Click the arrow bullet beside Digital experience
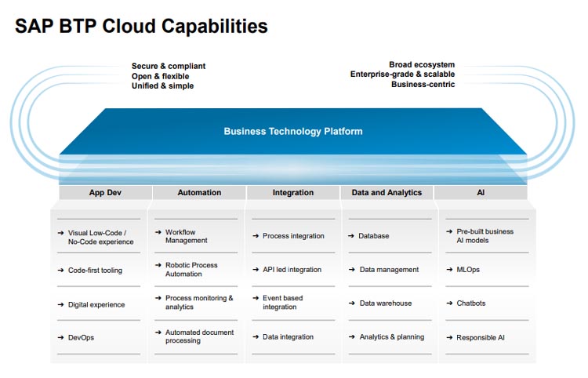 (60, 304)
